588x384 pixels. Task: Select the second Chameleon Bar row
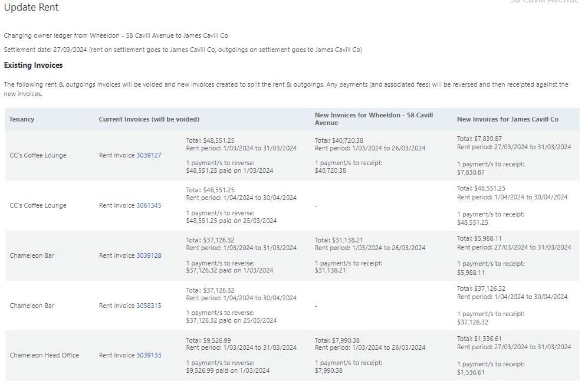[31, 306]
